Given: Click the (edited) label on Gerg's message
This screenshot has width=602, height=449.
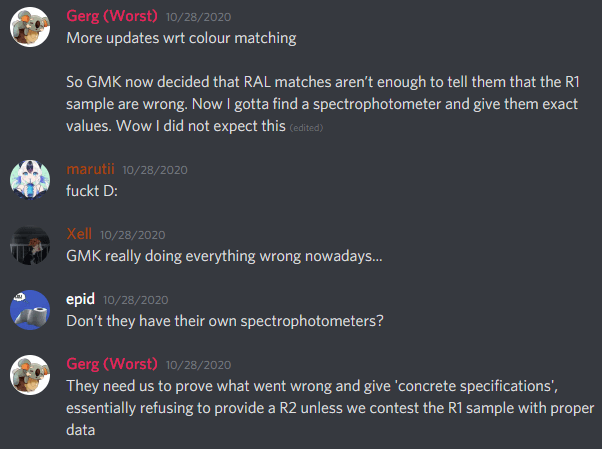Looking at the screenshot, I should (307, 129).
